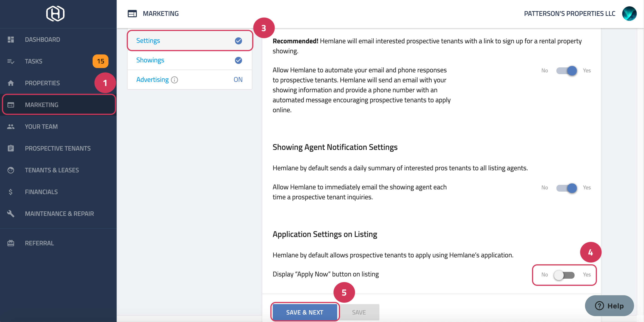Click the Referral gift icon
The image size is (644, 322).
tap(11, 243)
